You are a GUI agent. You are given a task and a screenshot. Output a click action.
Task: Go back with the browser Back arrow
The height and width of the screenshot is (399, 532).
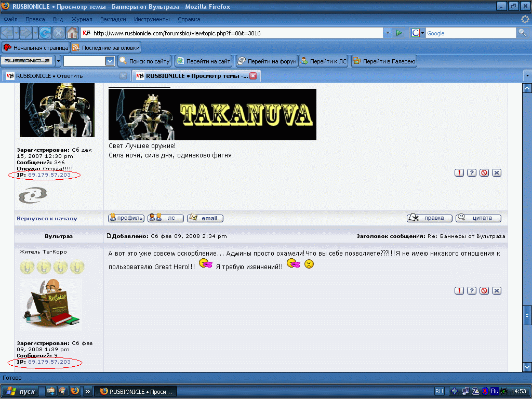pos(7,33)
